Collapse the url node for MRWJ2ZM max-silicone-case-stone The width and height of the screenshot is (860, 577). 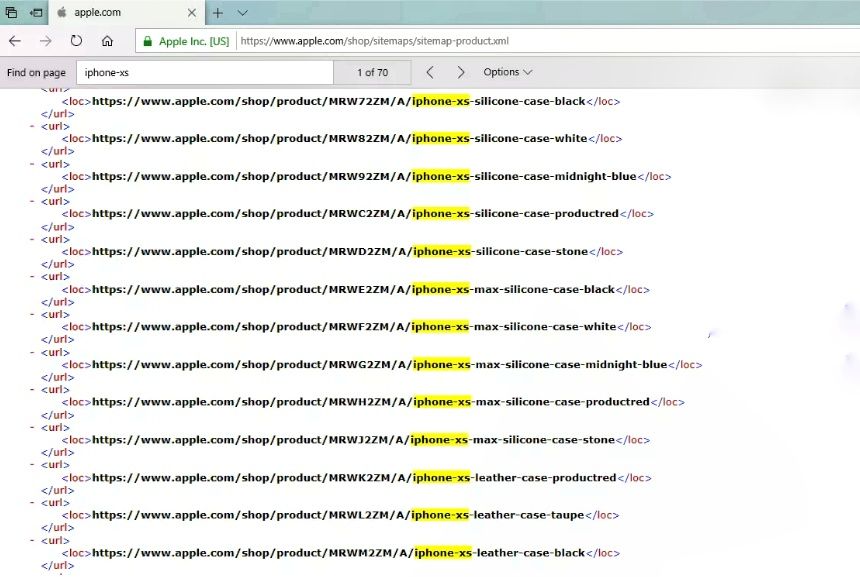pyautogui.click(x=32, y=428)
